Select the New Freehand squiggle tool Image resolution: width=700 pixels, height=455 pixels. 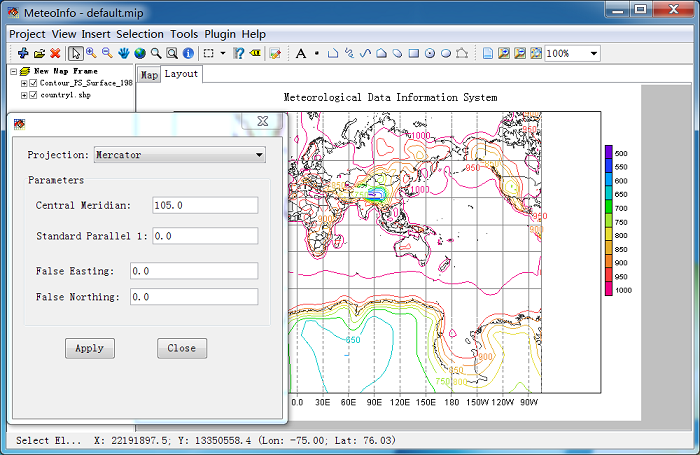click(x=349, y=54)
